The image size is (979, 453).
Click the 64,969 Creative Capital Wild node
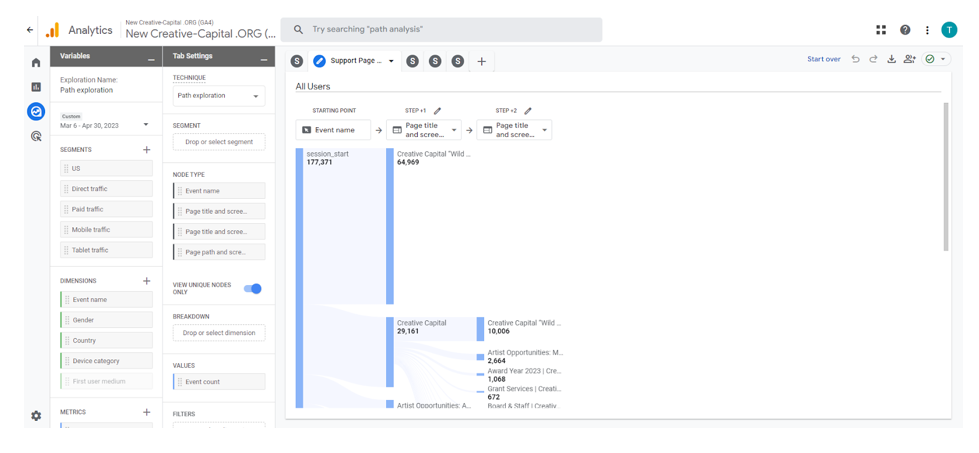point(390,226)
